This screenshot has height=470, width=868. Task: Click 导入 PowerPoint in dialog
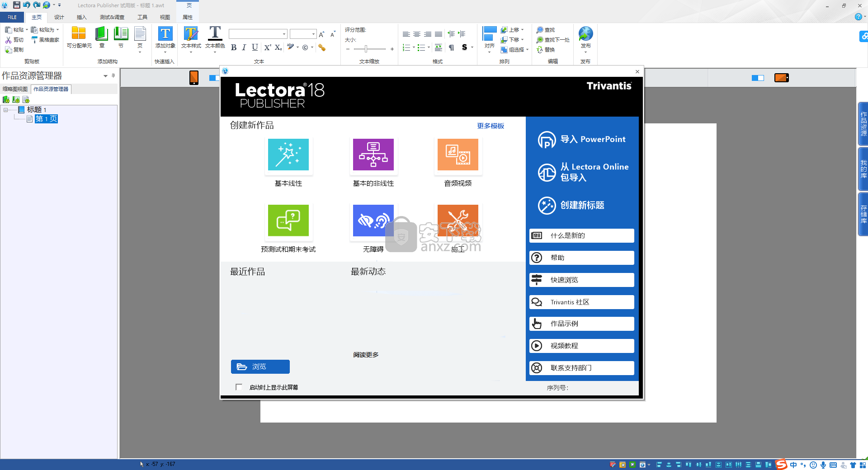point(582,140)
